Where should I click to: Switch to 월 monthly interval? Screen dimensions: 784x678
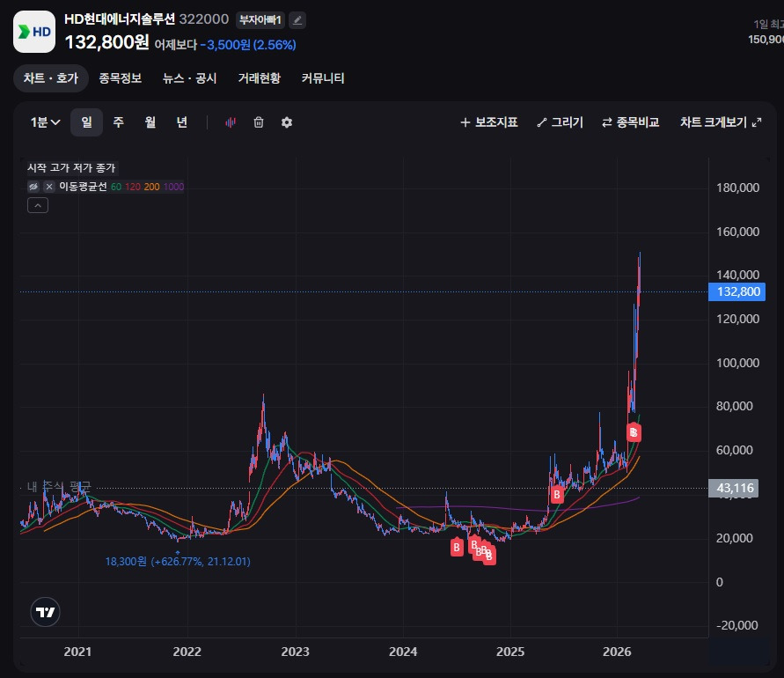(150, 122)
